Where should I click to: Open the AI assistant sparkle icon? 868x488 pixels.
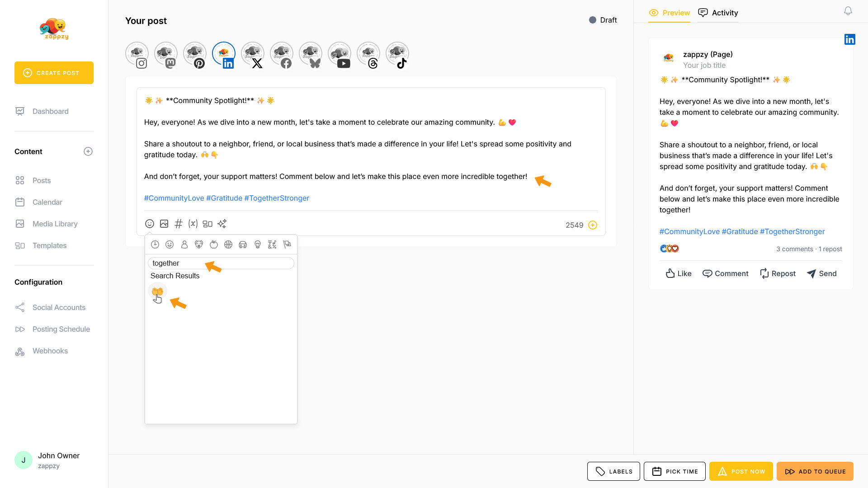coord(222,224)
